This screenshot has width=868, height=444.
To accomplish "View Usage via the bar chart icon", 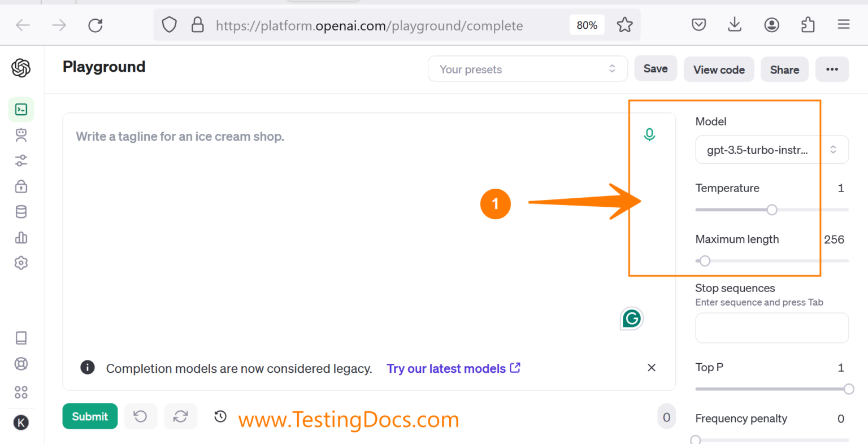I will coord(21,237).
